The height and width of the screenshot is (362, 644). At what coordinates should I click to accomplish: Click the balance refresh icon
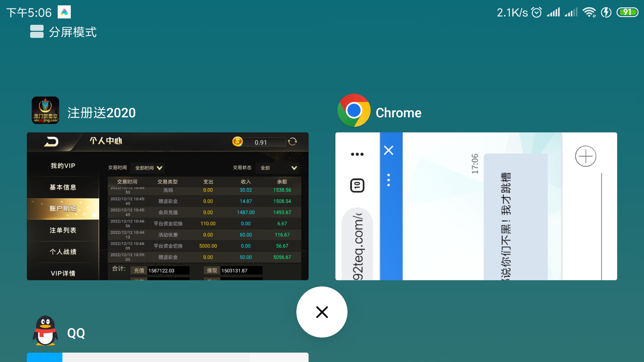click(292, 142)
